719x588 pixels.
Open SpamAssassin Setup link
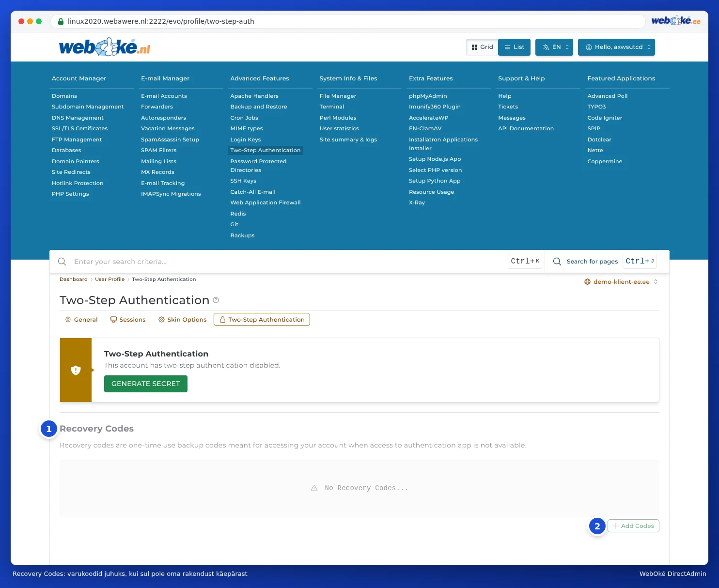170,139
